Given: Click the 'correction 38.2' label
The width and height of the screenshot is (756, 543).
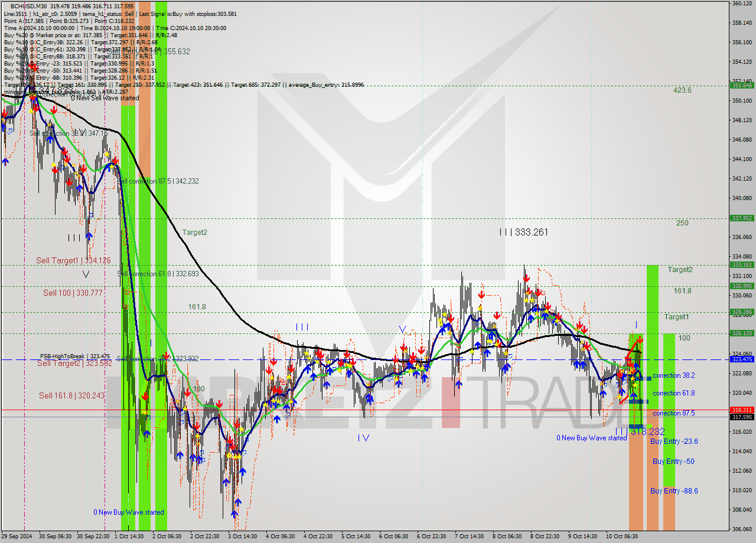Looking at the screenshot, I should coord(673,375).
